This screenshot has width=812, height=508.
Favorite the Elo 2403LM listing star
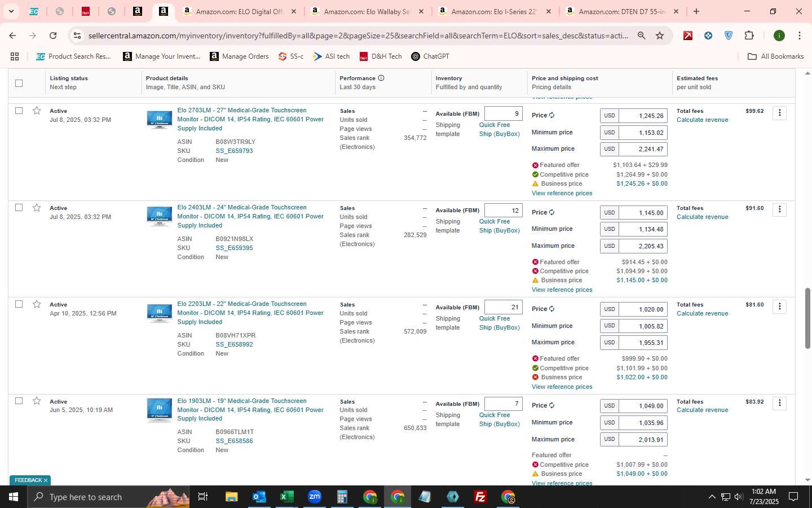coord(37,208)
